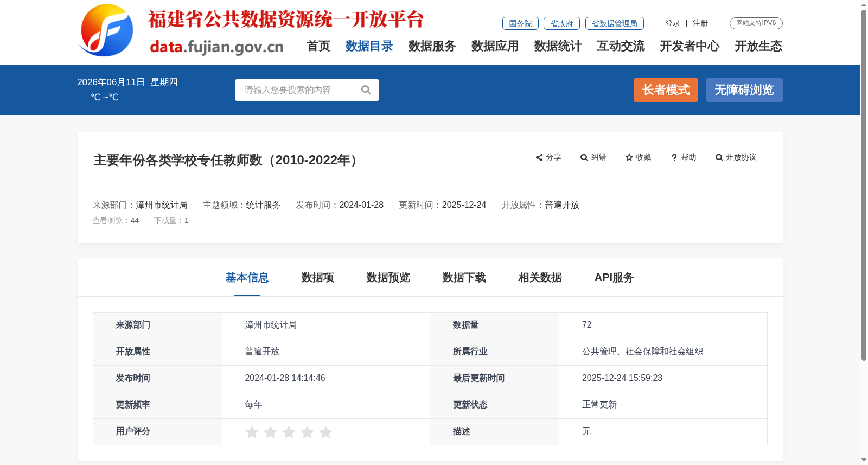Click the 查看浏览 count 44
This screenshot has width=868, height=465.
click(135, 221)
